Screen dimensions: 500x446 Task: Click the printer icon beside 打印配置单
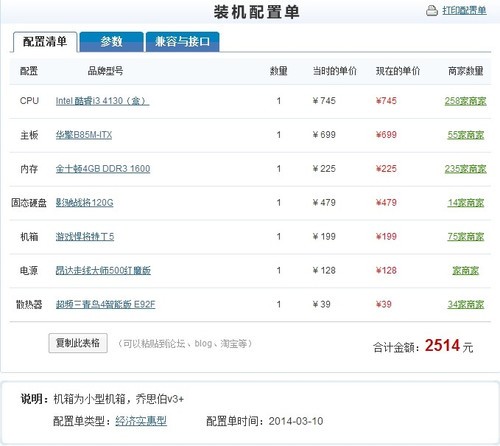click(x=432, y=11)
